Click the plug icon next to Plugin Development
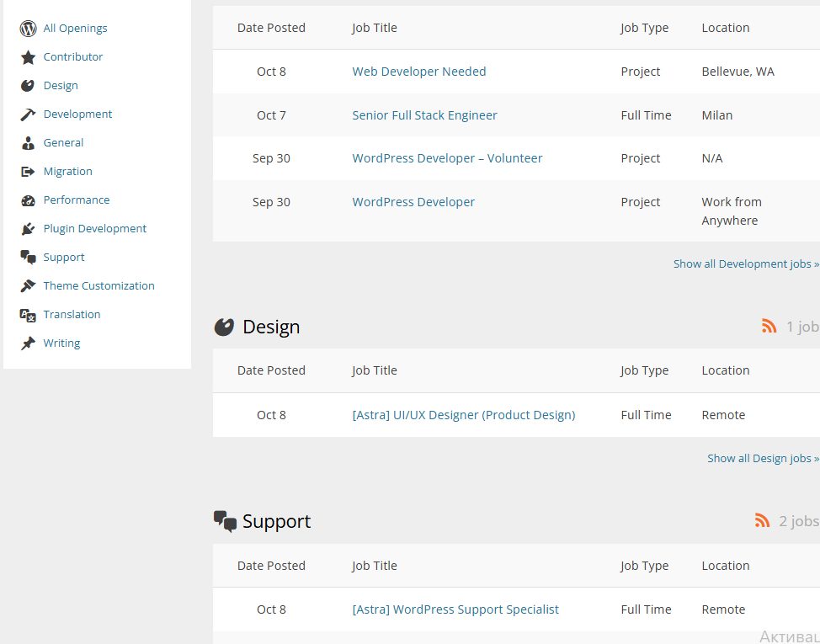Image resolution: width=820 pixels, height=644 pixels. click(x=28, y=229)
